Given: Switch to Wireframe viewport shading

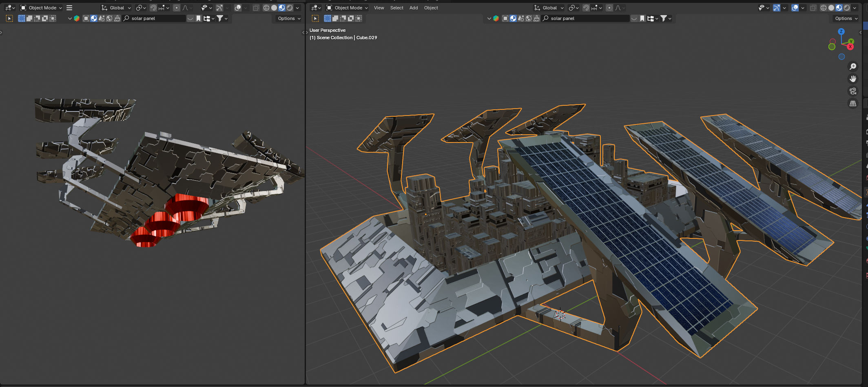Looking at the screenshot, I should tap(823, 7).
